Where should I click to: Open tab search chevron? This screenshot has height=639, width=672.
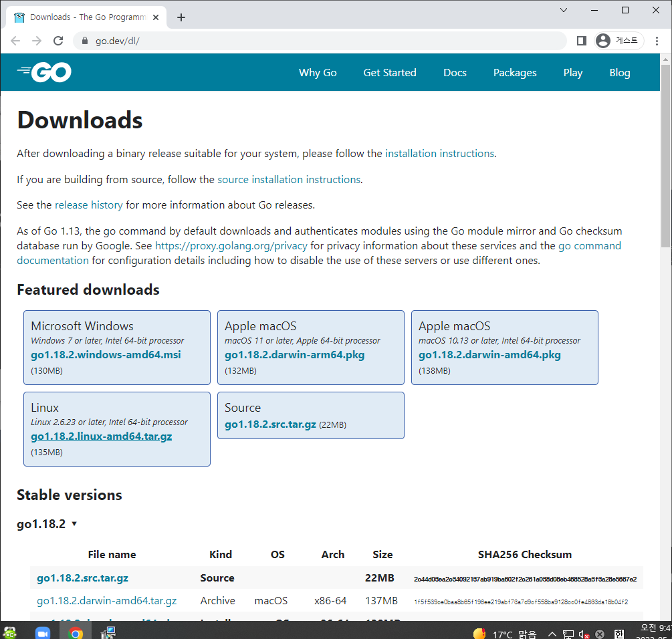point(564,10)
